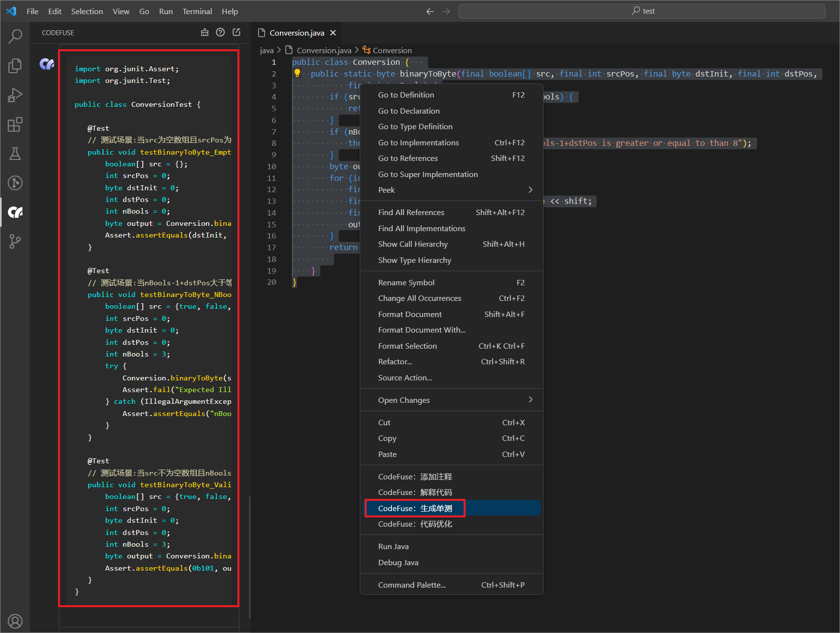840x633 pixels.
Task: Click the Conversion.java breadcrumb segment
Action: pyautogui.click(x=318, y=50)
